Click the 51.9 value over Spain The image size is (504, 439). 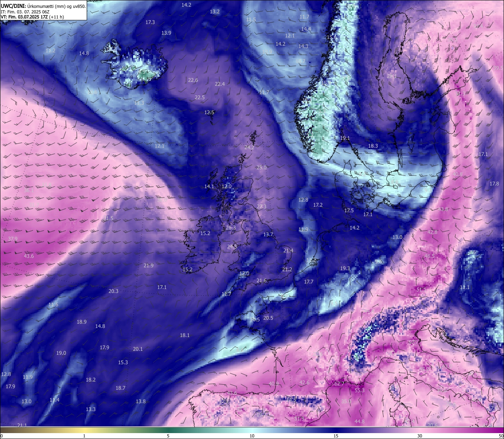click(299, 419)
